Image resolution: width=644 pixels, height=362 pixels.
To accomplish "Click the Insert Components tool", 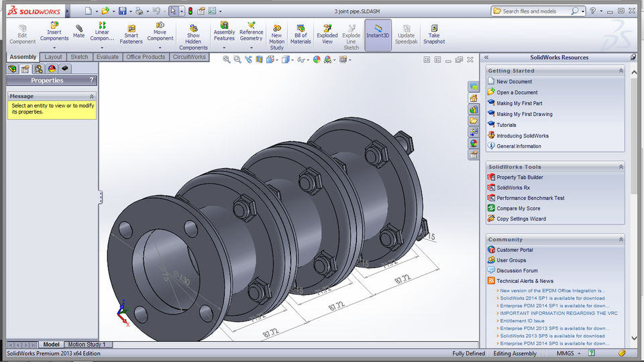I will click(x=54, y=32).
